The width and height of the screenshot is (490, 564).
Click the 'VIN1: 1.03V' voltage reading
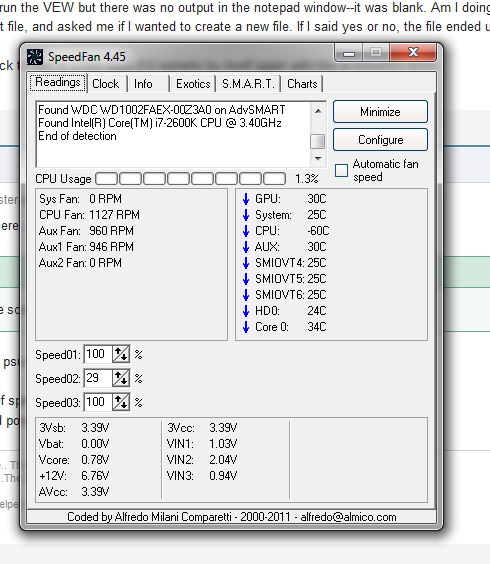click(202, 444)
